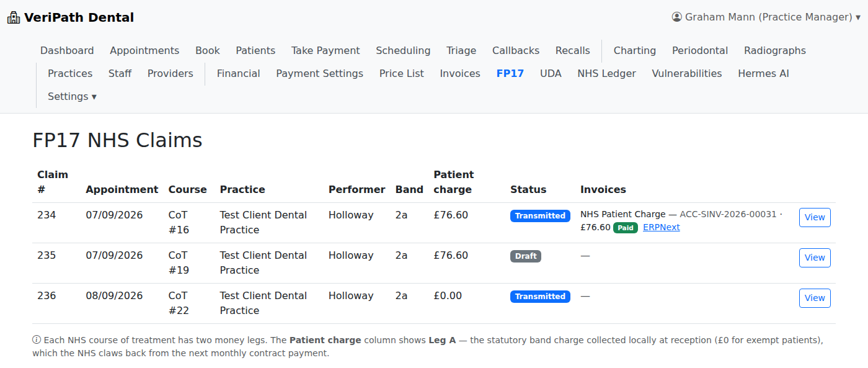Open the Appointments section

(x=144, y=50)
